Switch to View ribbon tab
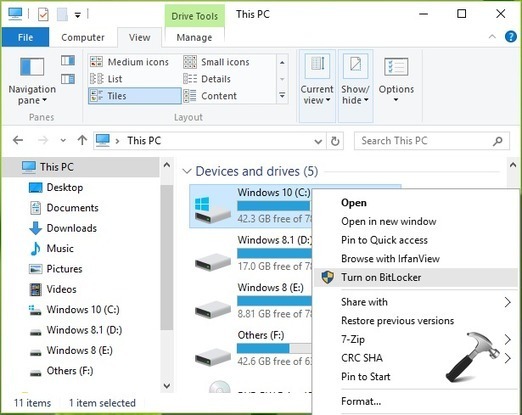The height and width of the screenshot is (415, 522). coord(139,37)
